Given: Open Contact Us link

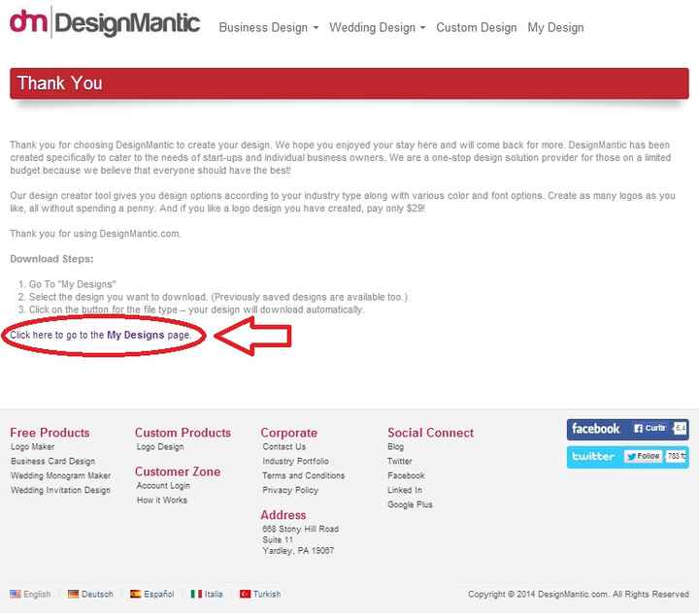Looking at the screenshot, I should pos(283,447).
